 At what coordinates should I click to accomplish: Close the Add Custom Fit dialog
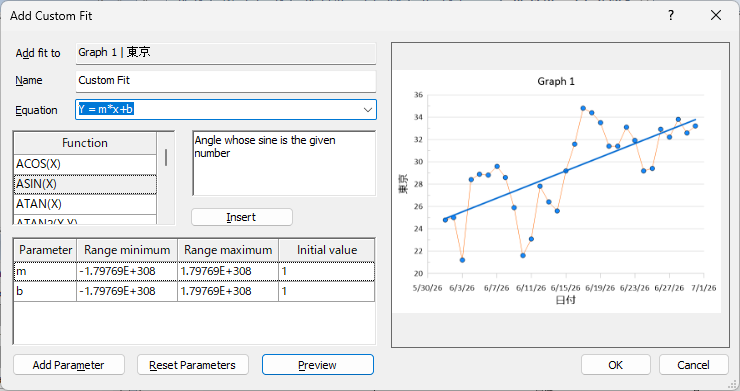(x=715, y=16)
